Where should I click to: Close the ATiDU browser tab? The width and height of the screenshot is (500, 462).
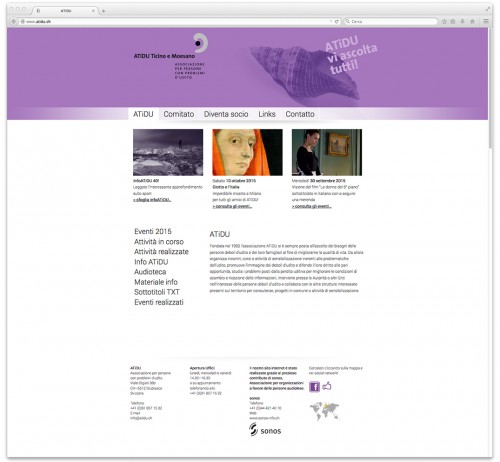click(93, 11)
